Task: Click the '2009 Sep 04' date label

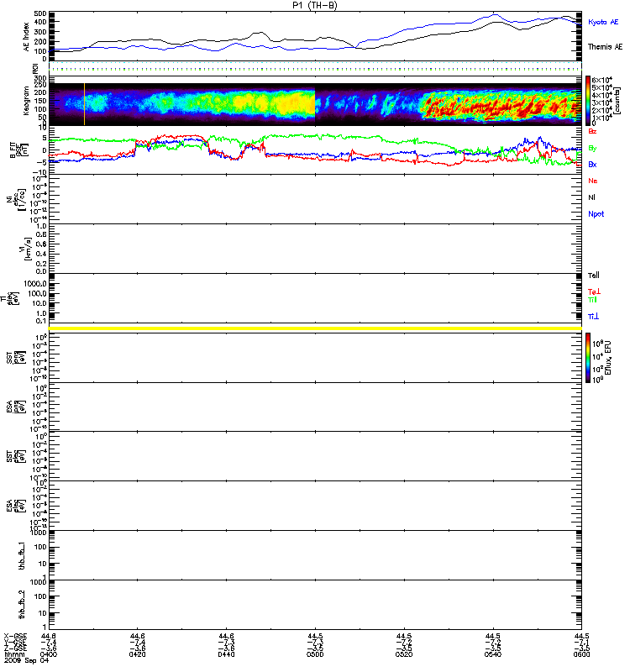Action: coord(27,660)
